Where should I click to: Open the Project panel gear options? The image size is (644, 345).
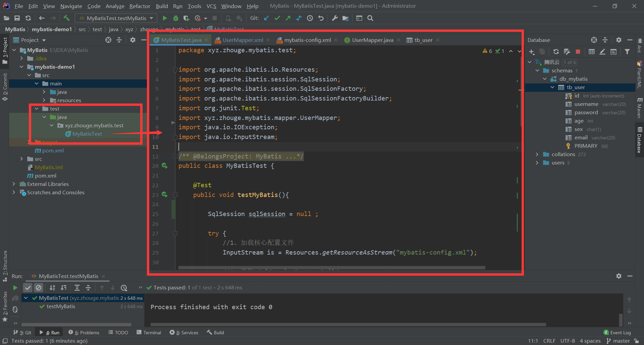tap(133, 40)
